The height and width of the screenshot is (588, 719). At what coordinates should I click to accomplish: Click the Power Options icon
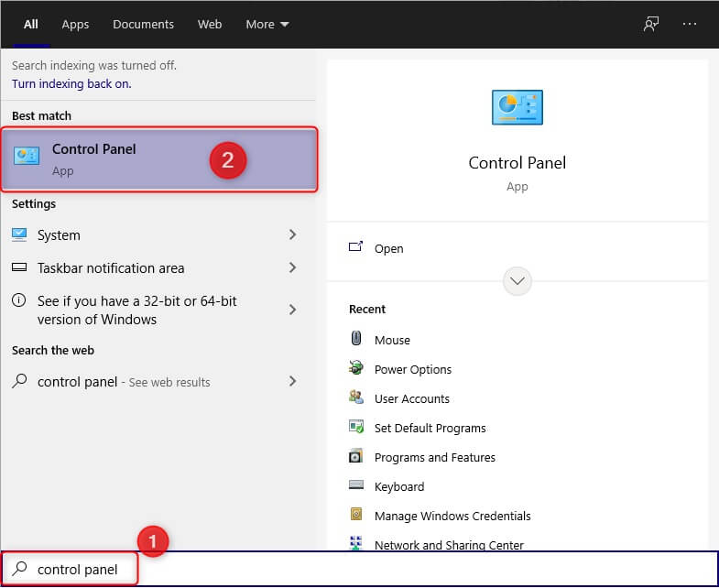(355, 368)
